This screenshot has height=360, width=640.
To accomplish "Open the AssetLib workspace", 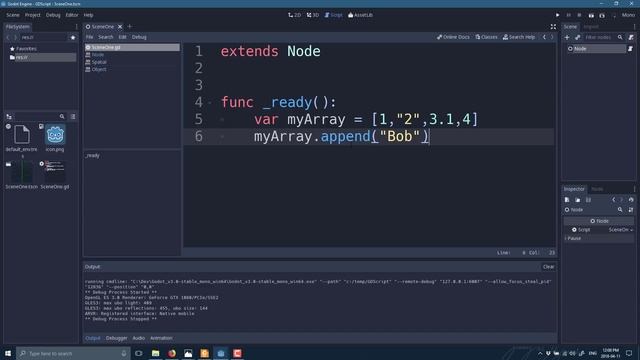I will click(x=360, y=15).
